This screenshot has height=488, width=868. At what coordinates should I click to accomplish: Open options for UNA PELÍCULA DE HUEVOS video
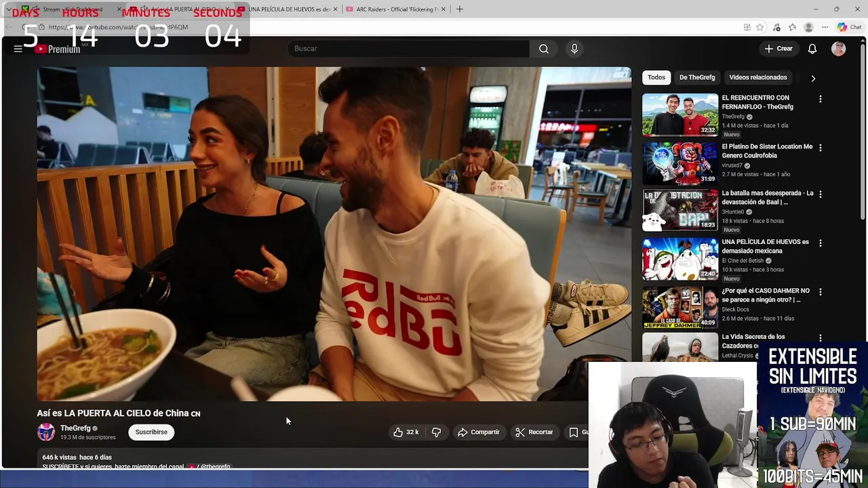(x=820, y=243)
